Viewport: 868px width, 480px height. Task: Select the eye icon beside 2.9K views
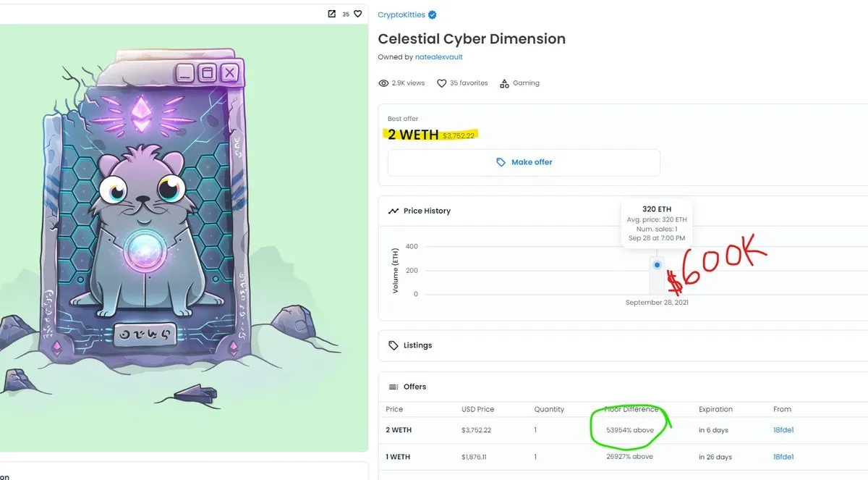383,83
